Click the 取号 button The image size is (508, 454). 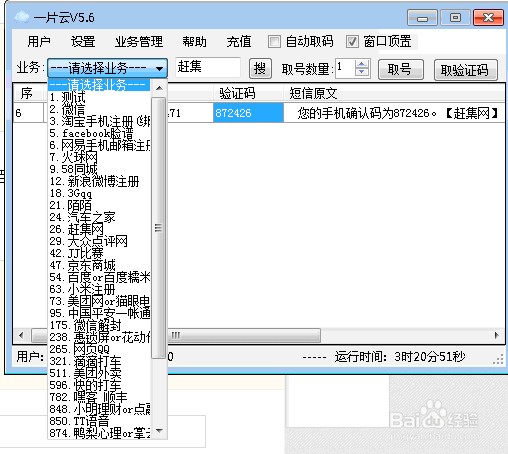click(401, 69)
